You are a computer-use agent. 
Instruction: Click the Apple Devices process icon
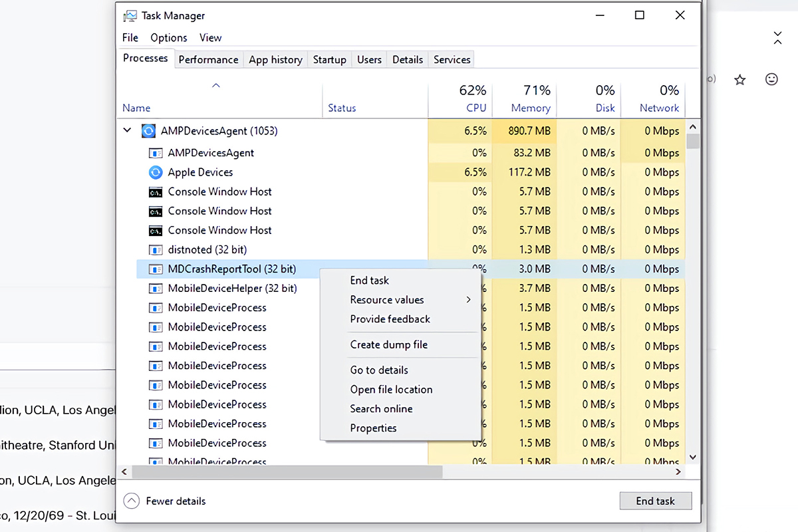coord(155,172)
